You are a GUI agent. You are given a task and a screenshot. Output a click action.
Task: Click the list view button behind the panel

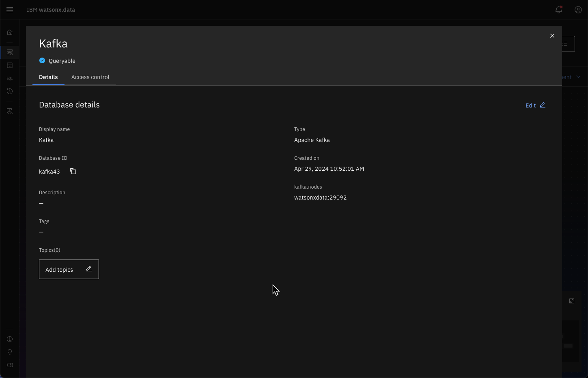[x=568, y=44]
